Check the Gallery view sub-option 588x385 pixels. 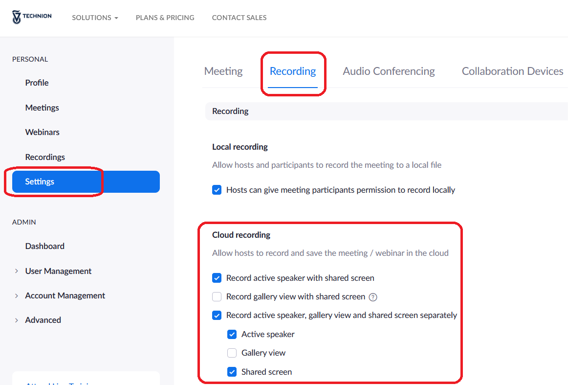pyautogui.click(x=232, y=353)
